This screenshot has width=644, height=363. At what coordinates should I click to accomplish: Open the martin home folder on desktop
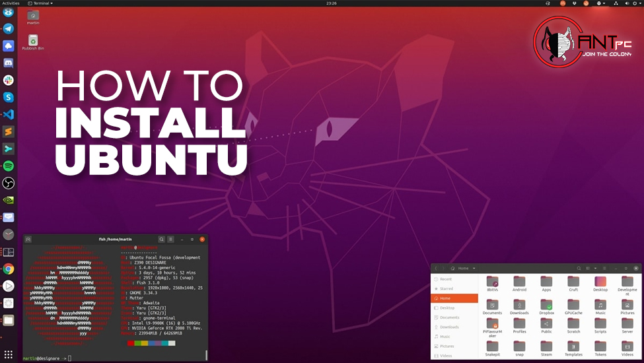click(x=33, y=17)
